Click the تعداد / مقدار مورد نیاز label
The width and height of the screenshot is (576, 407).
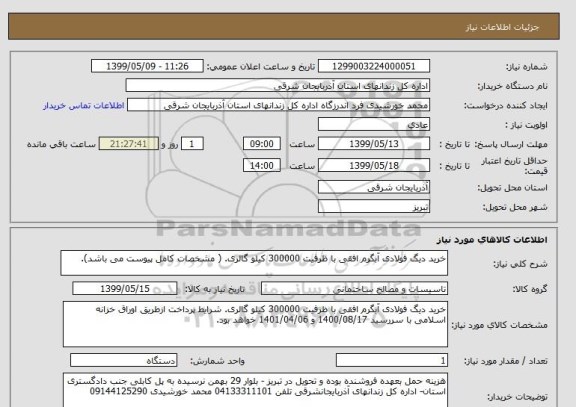505,361
